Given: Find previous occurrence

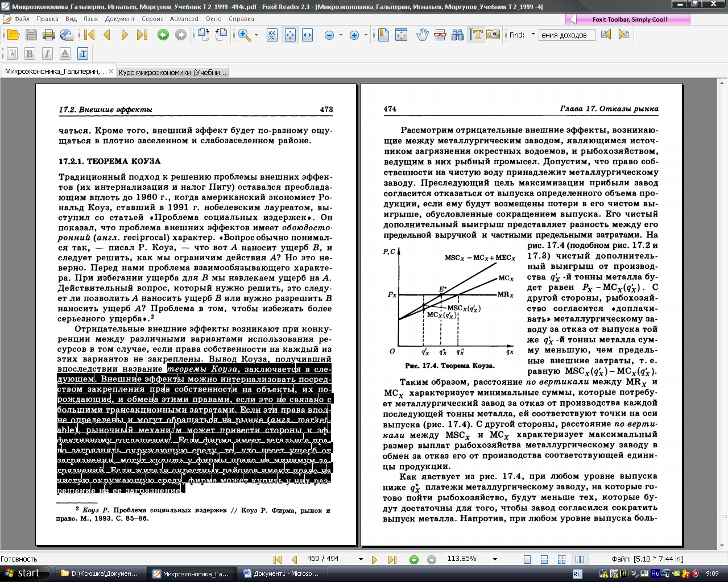Looking at the screenshot, I should pos(606,35).
